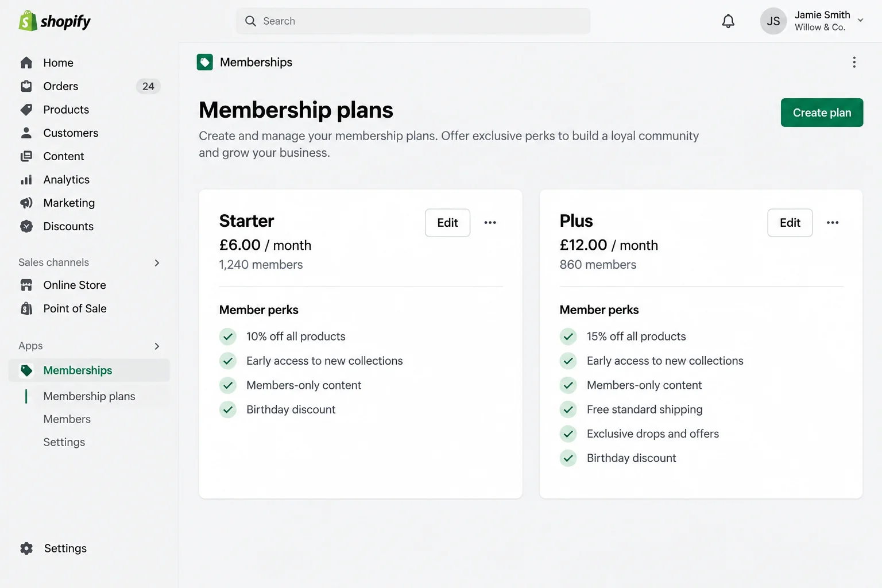Viewport: 882px width, 588px height.
Task: Open the Plus plan more options menu
Action: pyautogui.click(x=832, y=223)
